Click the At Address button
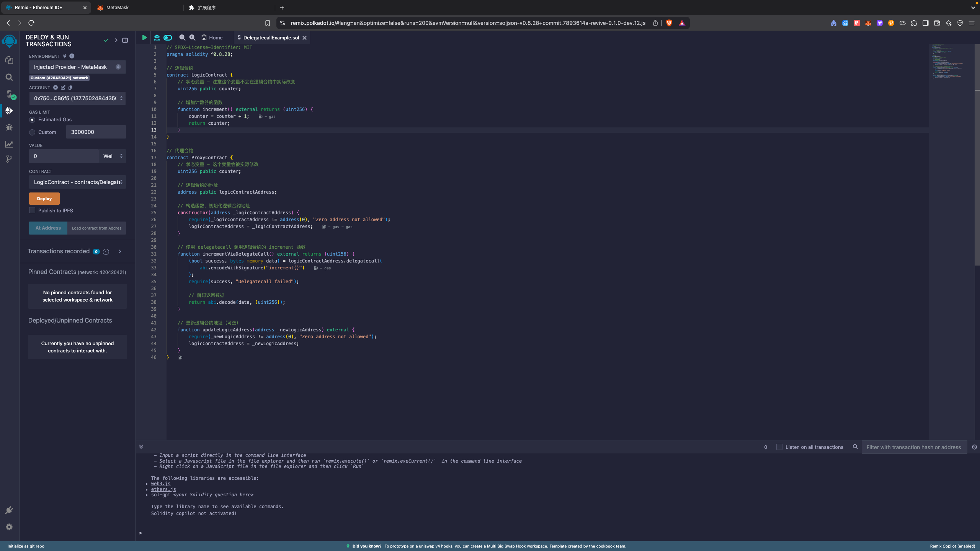The image size is (980, 551). click(x=48, y=228)
